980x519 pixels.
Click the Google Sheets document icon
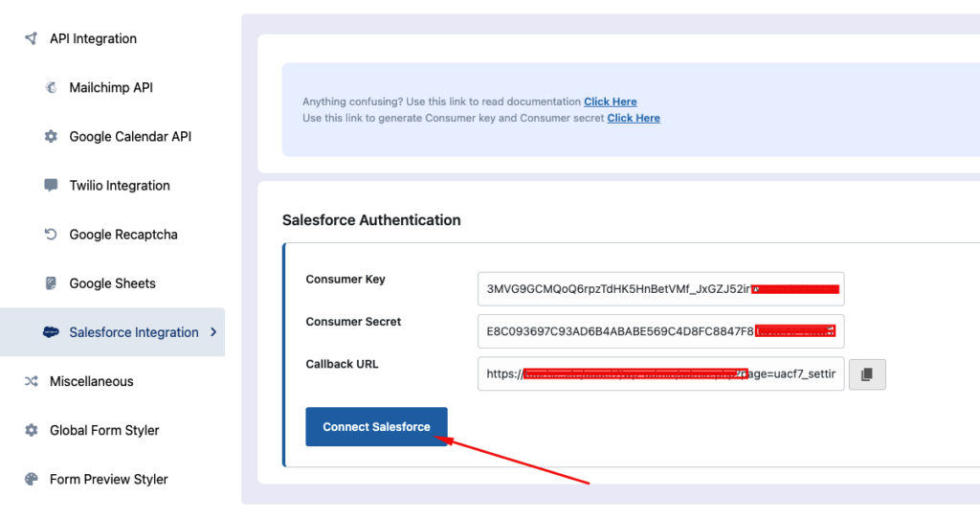tap(51, 283)
